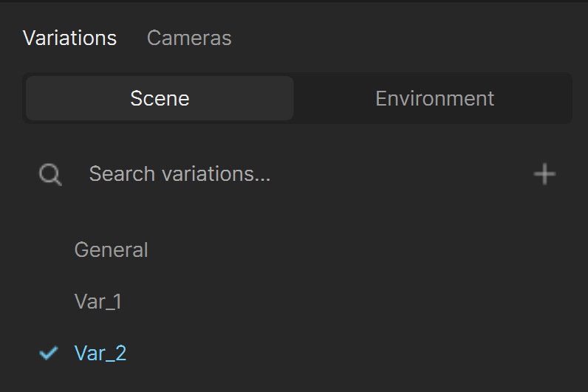Switch toggle to Environment
Screen dimensions: 588x392
coord(434,99)
